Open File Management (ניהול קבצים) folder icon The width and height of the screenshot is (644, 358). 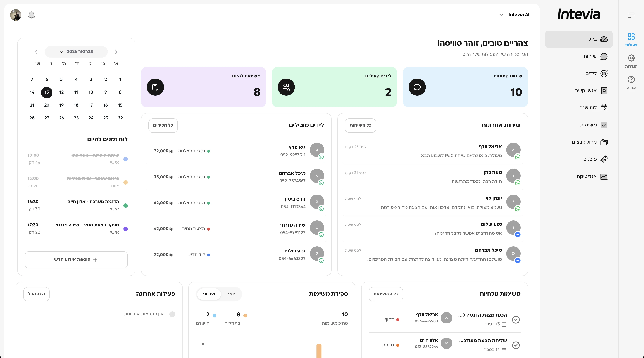point(604,142)
